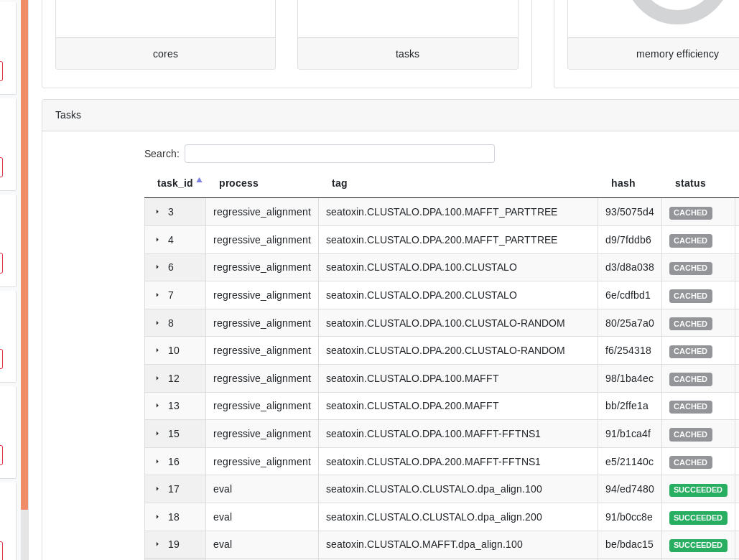Click the sort arrow on task_id column
739x560 pixels.
[x=200, y=180]
